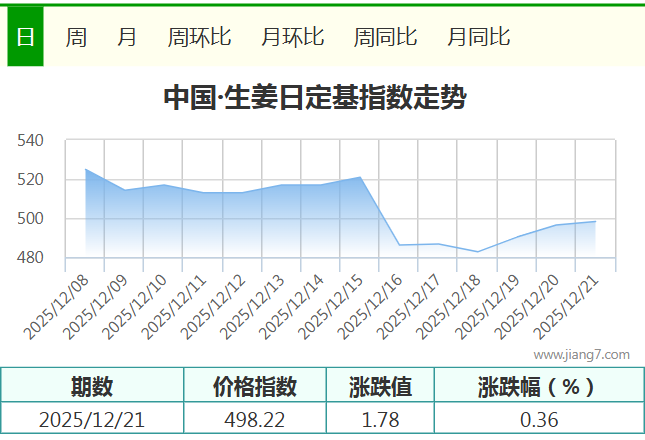Image resolution: width=645 pixels, height=440 pixels.
Task: Click the lowest chart point at 2025/12/18
Action: tap(478, 251)
